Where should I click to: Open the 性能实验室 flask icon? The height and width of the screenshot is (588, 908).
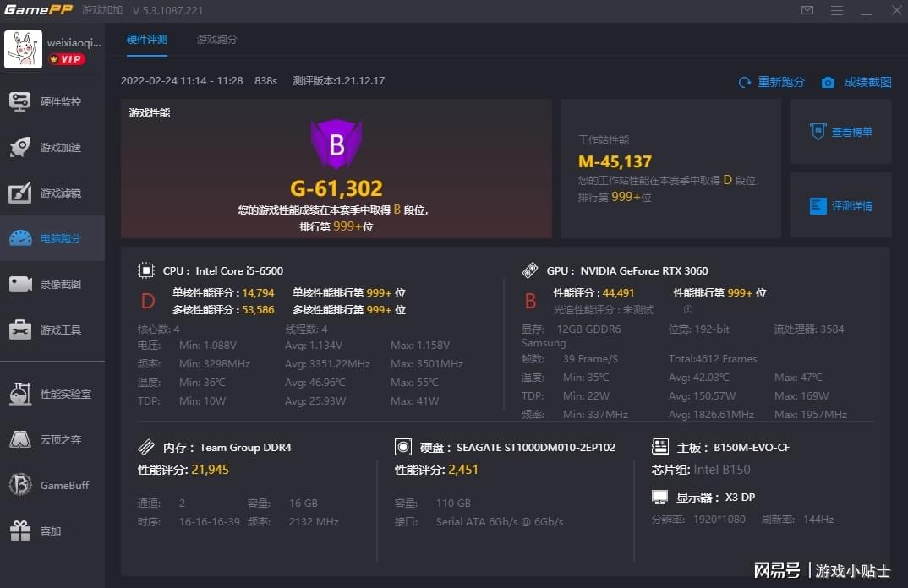pos(19,394)
